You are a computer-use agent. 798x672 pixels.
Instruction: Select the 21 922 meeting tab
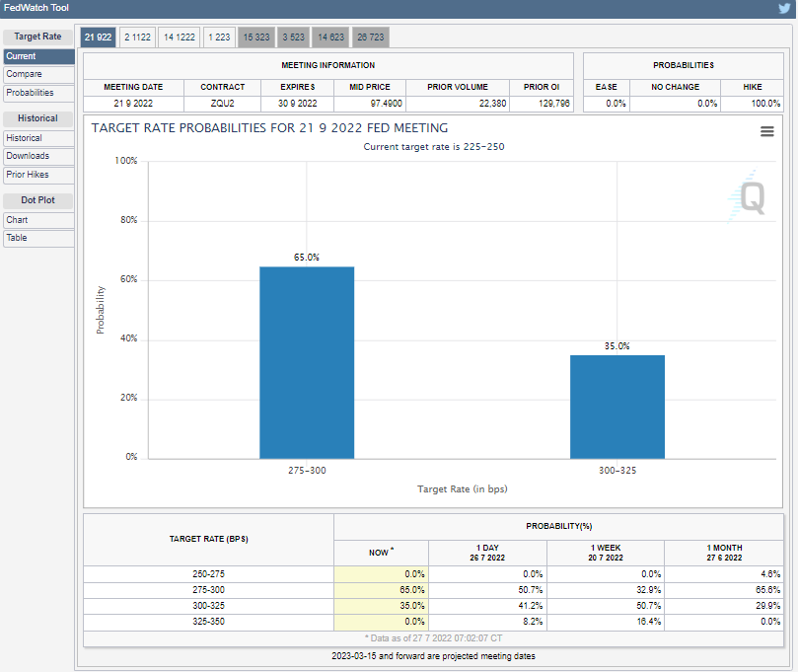99,37
